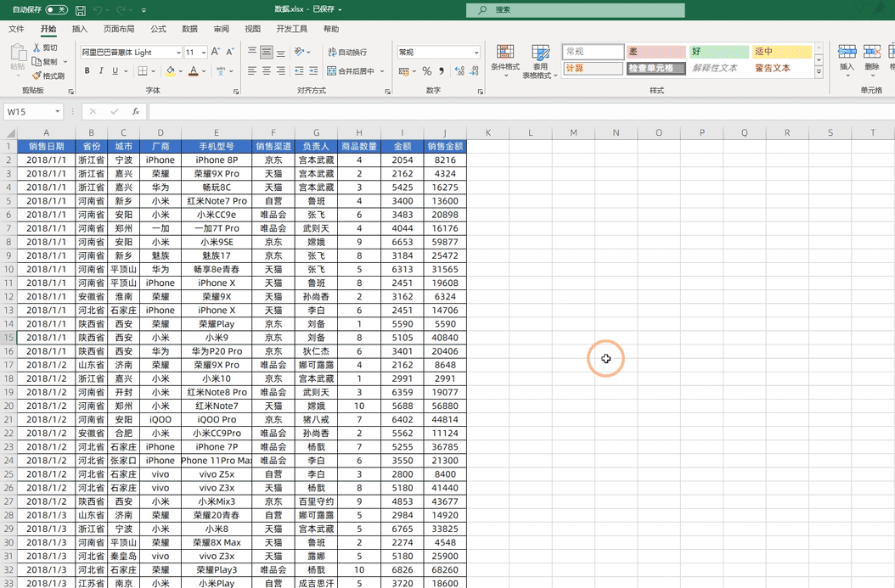Screen dimensions: 895x588
Task: Click the fx insert function icon
Action: click(135, 112)
